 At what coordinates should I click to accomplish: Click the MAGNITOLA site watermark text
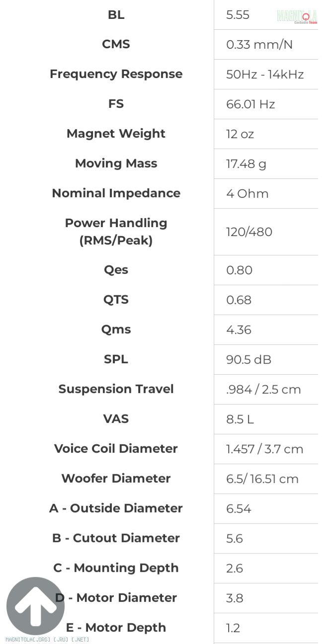coord(47,640)
